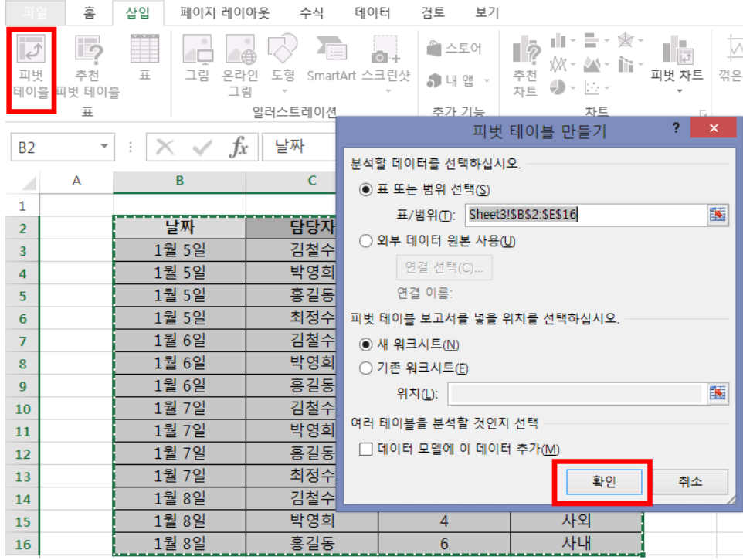The height and width of the screenshot is (560, 743).
Task: Open the 피벗 차트 button
Action: (677, 63)
